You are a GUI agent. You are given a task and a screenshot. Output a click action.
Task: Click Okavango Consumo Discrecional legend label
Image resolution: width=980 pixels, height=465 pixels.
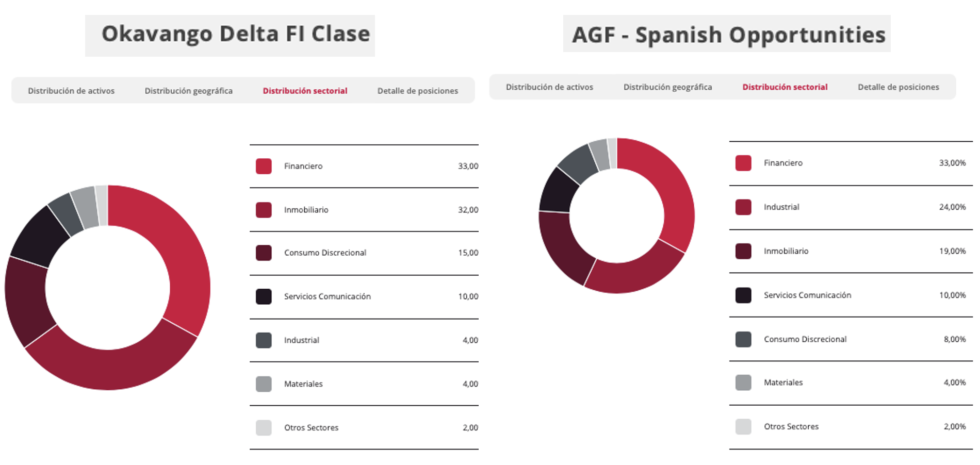coord(325,253)
